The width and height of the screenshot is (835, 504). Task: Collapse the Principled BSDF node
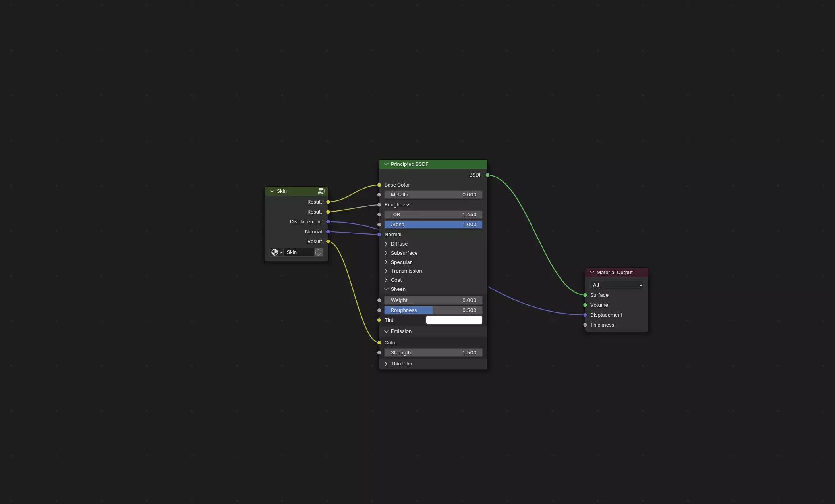[x=386, y=164]
